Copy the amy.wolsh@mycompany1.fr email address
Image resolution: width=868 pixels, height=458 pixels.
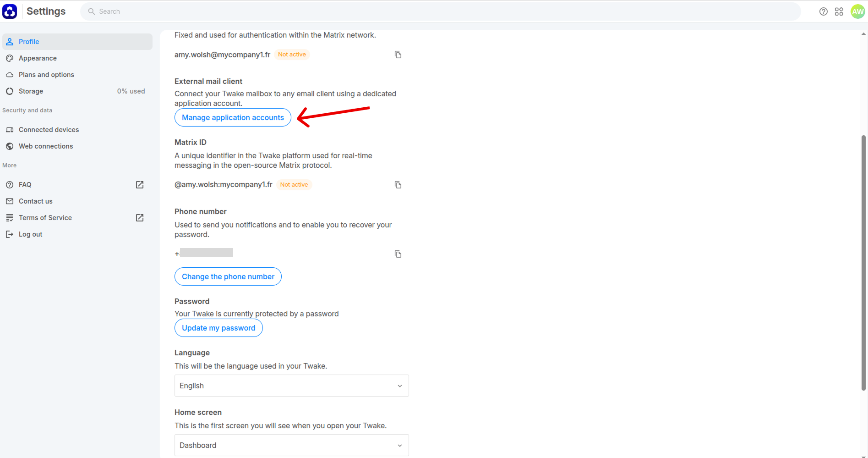(398, 55)
